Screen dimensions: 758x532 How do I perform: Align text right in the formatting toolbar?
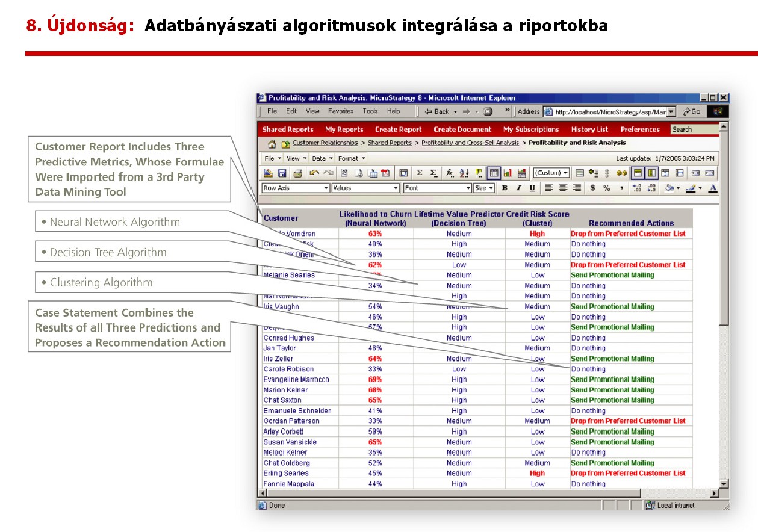pos(577,188)
